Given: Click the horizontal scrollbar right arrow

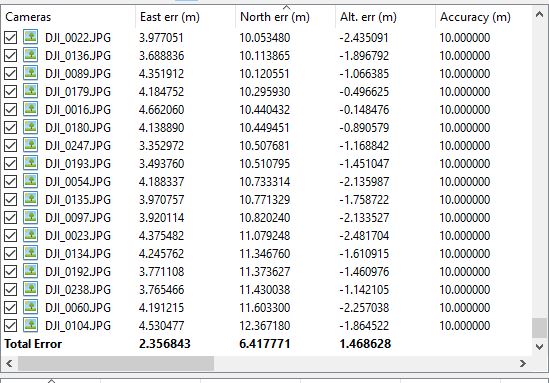Looking at the screenshot, I should click(523, 363).
